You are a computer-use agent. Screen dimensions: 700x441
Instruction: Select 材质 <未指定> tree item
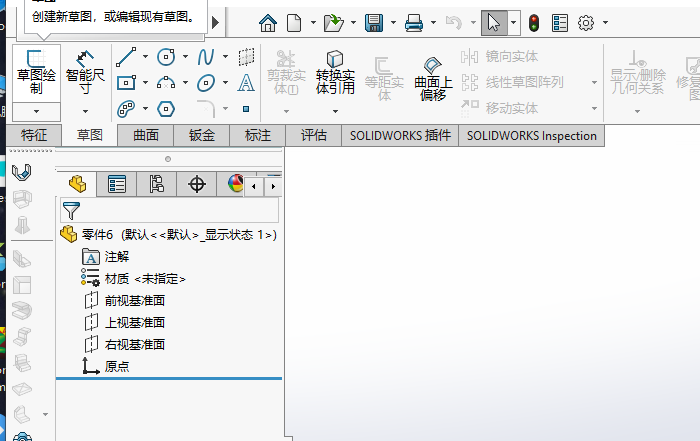point(133,279)
